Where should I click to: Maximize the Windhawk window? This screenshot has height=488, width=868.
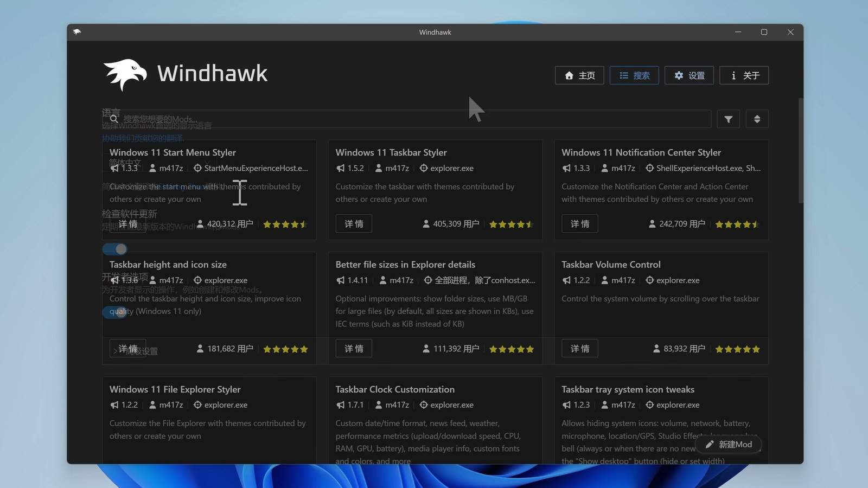(764, 32)
